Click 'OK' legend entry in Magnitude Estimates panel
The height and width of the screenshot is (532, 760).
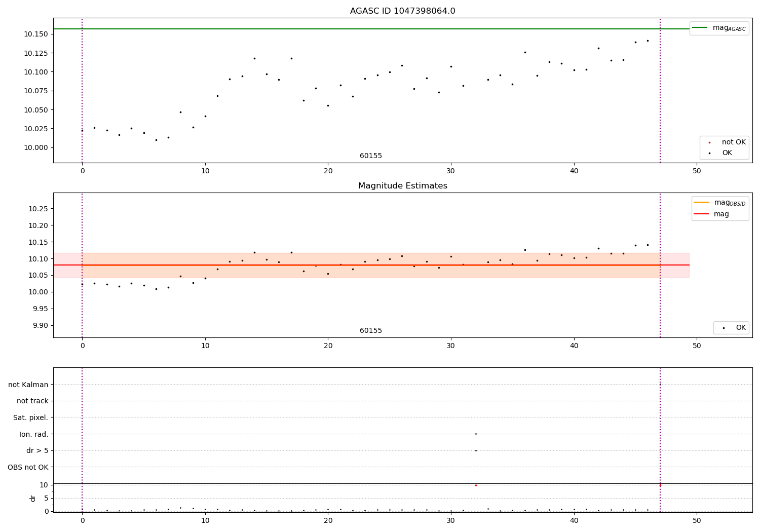[741, 328]
